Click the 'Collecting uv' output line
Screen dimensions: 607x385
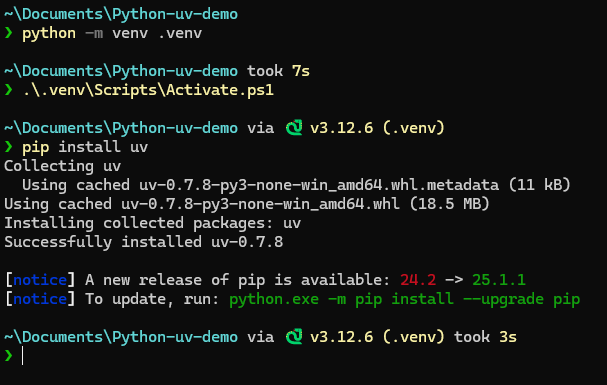63,166
